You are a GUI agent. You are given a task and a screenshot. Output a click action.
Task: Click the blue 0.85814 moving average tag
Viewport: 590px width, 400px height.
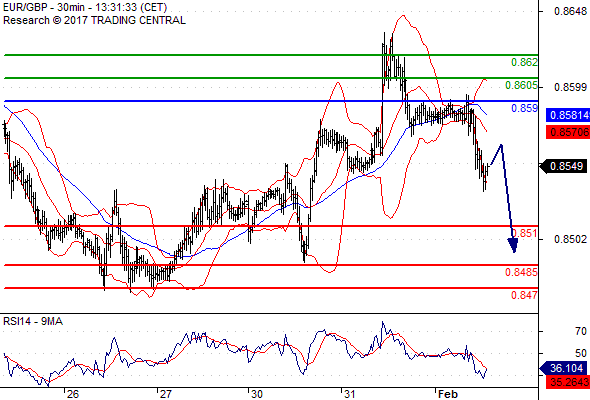568,115
